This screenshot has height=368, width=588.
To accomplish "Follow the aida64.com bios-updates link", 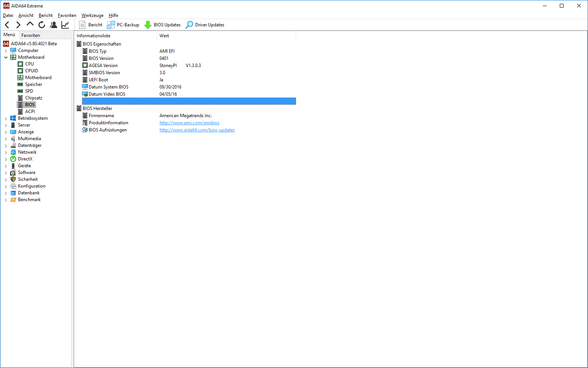I will [197, 130].
